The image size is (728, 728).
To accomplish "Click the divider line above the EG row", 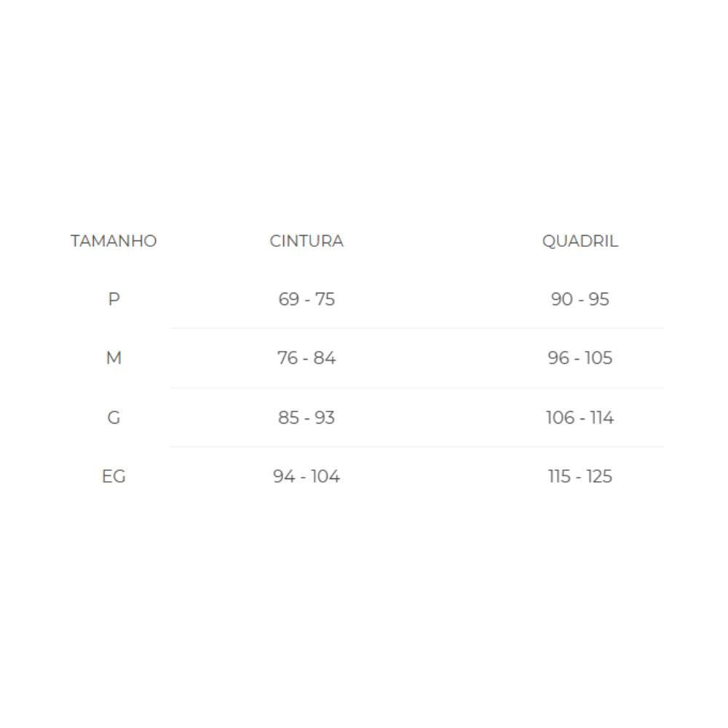I will [416, 447].
